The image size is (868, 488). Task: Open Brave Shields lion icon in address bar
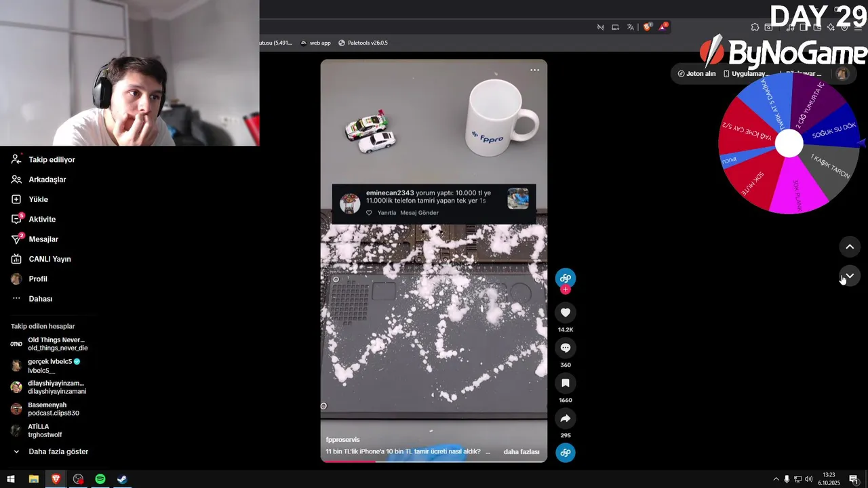click(647, 27)
